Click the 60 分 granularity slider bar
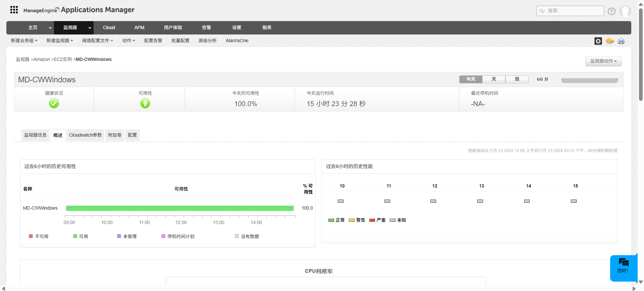 (x=590, y=80)
